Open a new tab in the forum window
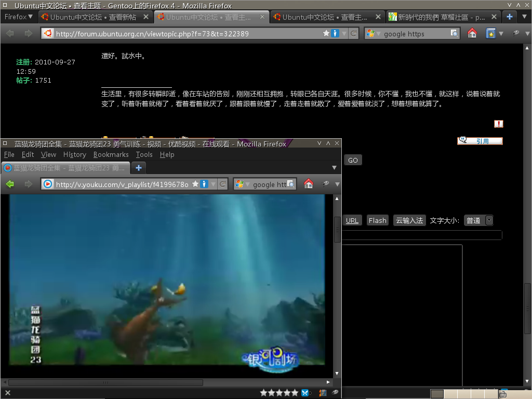This screenshot has width=532, height=399. pyautogui.click(x=509, y=17)
